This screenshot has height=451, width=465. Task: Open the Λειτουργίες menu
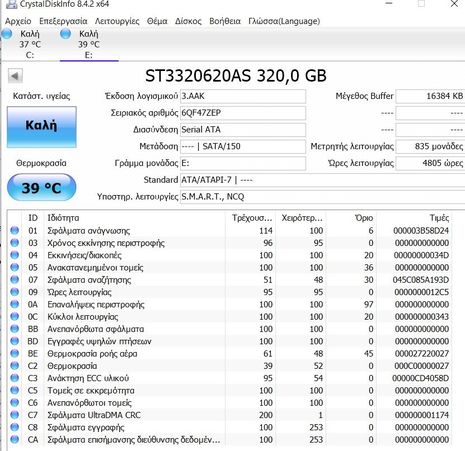coord(117,21)
